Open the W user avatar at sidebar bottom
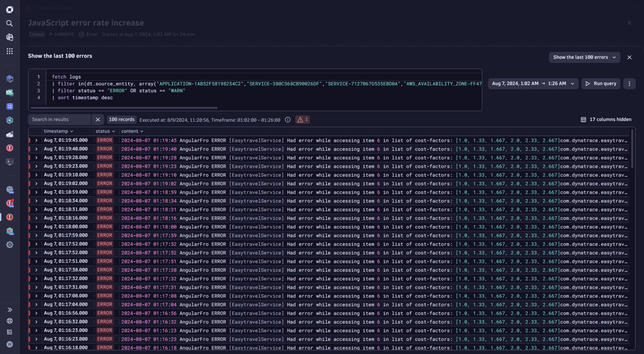This screenshot has width=644, height=354. point(9,344)
